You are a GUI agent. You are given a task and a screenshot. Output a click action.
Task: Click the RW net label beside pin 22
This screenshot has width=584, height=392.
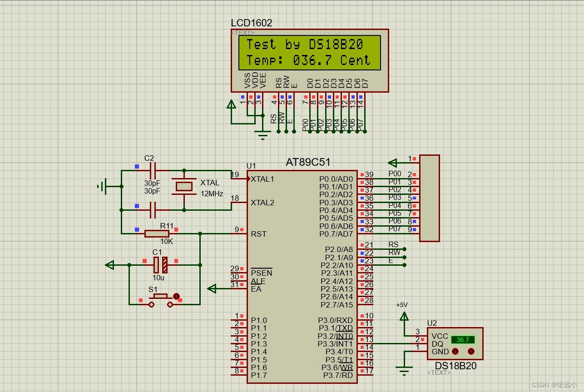395,252
